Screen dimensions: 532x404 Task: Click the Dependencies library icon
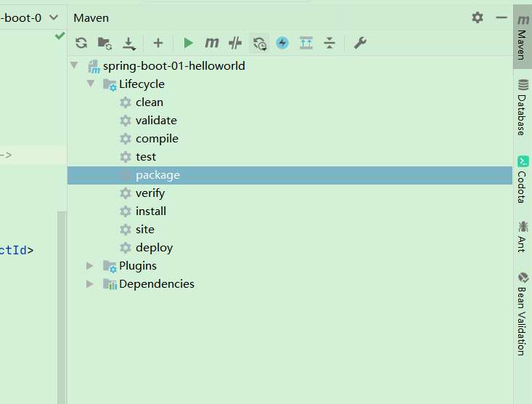pos(110,284)
